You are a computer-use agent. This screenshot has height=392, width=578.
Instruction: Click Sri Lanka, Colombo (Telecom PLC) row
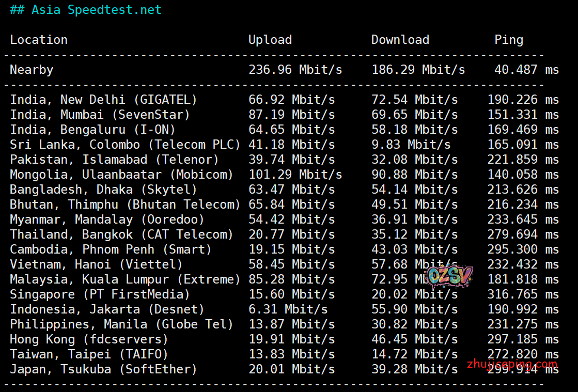tap(125, 145)
